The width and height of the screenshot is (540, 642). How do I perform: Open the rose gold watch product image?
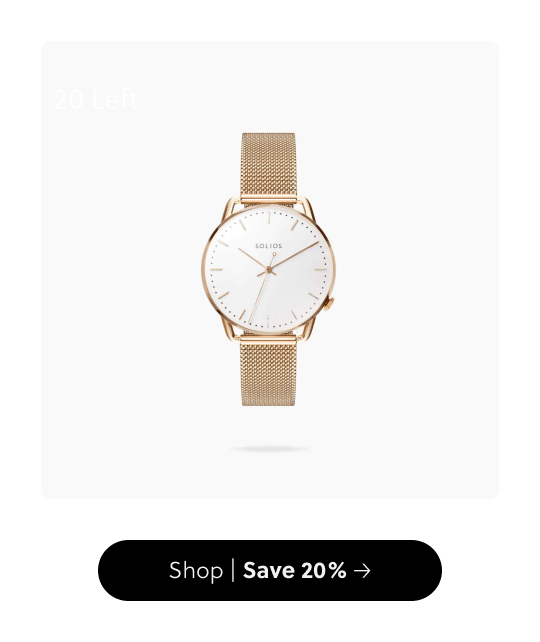[269, 269]
